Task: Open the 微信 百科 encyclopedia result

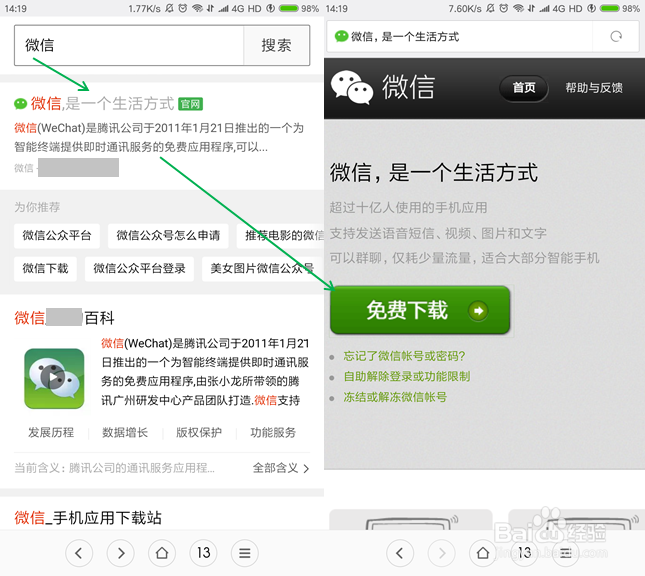Action: point(65,318)
